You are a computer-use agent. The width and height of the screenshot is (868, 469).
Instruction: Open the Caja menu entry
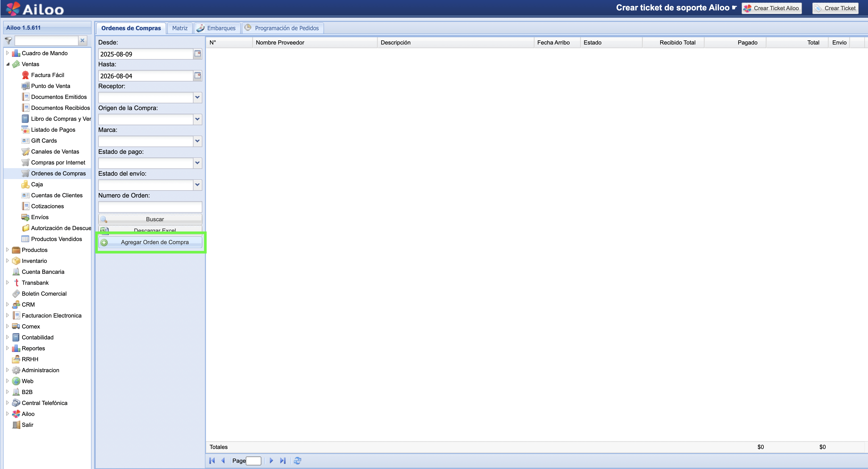[x=37, y=184]
